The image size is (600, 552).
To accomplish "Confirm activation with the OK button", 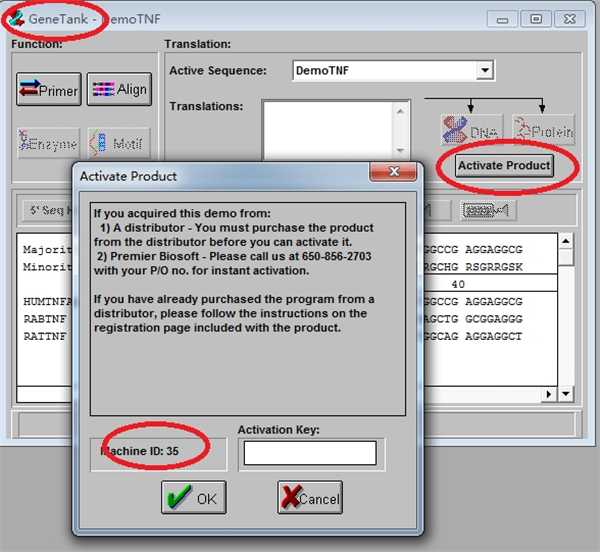I will click(x=194, y=497).
